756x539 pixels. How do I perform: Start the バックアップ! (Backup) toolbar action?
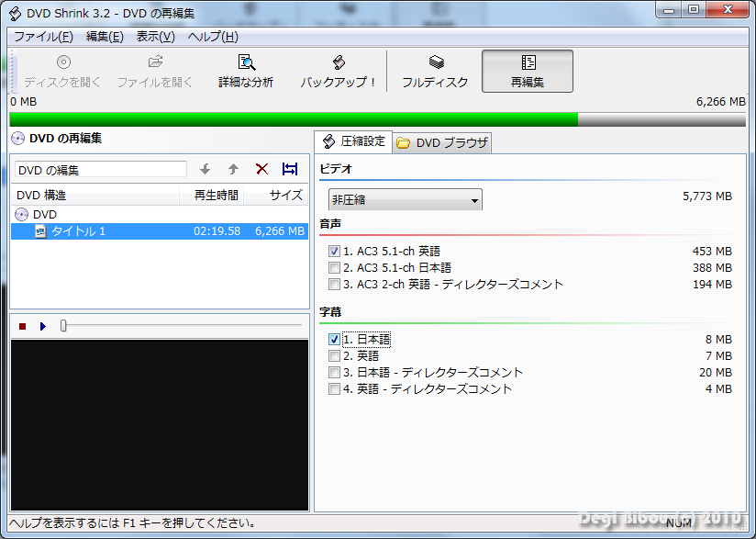pyautogui.click(x=338, y=71)
